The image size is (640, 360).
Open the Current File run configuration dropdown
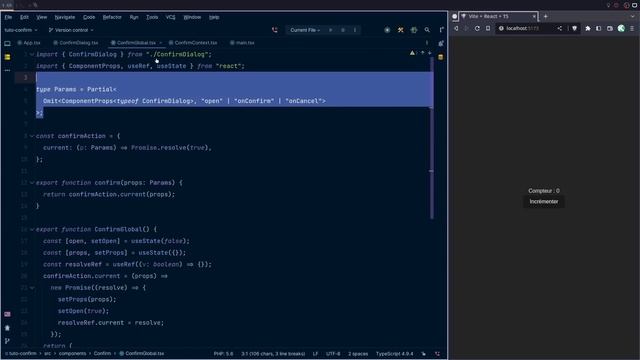point(305,30)
